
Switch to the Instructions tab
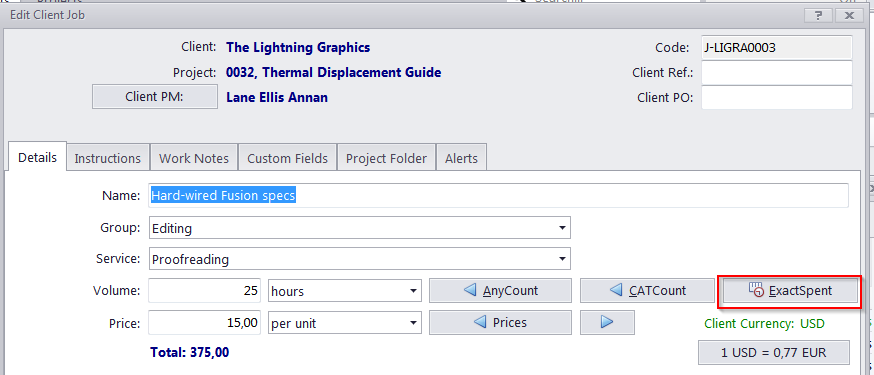pyautogui.click(x=108, y=158)
